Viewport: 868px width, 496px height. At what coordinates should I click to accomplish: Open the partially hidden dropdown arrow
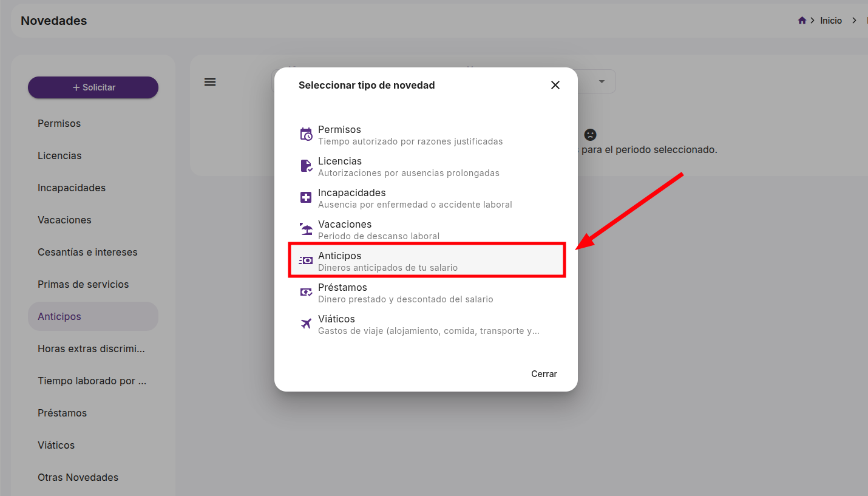coord(602,82)
